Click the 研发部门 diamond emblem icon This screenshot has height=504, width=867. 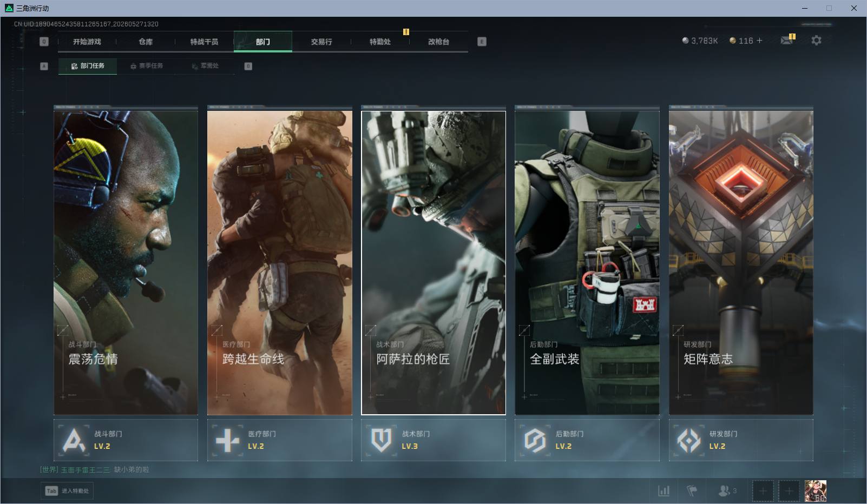pos(689,440)
